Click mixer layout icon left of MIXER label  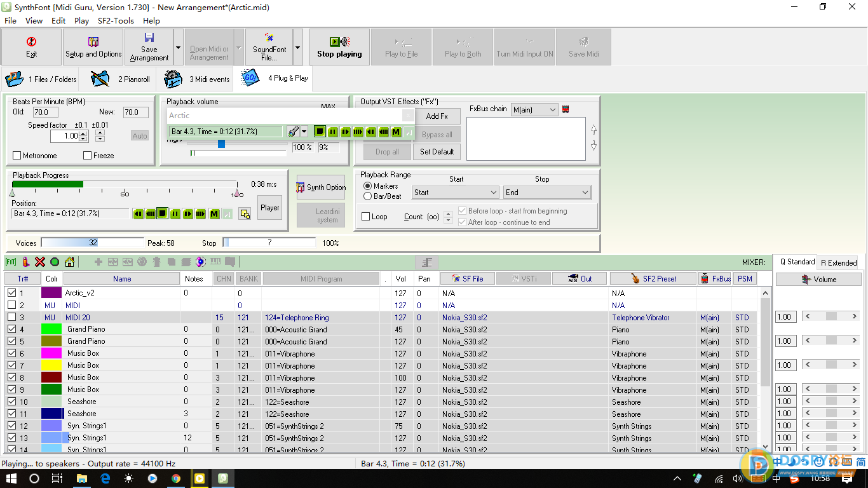pyautogui.click(x=427, y=262)
